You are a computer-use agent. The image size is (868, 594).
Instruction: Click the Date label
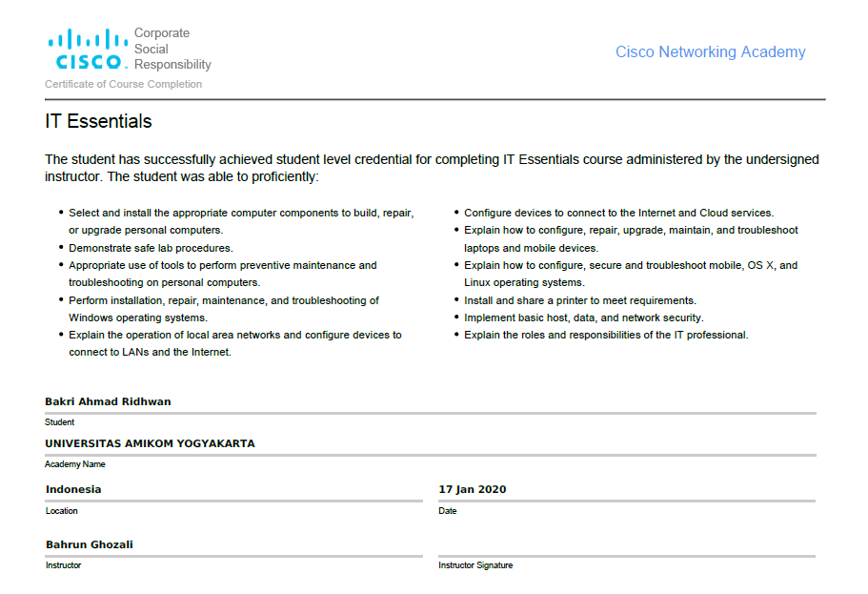click(448, 511)
